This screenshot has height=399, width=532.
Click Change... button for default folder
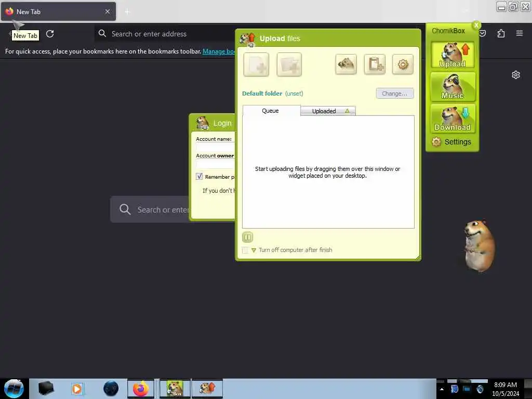pyautogui.click(x=395, y=94)
